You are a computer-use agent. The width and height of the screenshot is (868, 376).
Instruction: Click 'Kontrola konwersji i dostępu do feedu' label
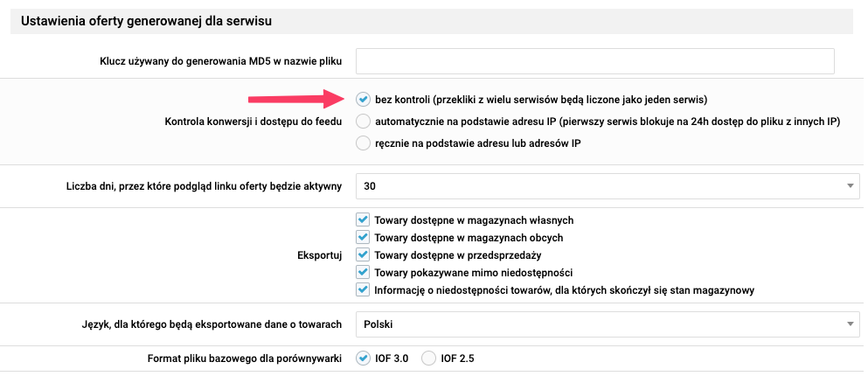(x=253, y=122)
